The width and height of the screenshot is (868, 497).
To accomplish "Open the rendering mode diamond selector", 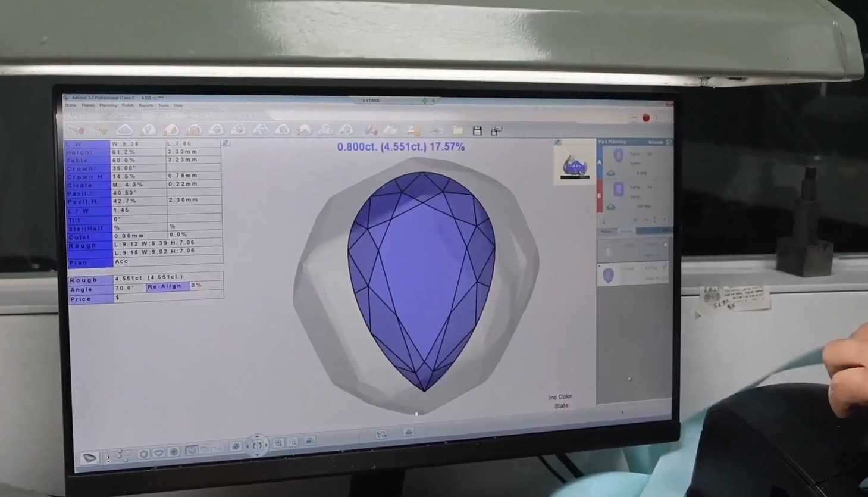I will pyautogui.click(x=90, y=457).
